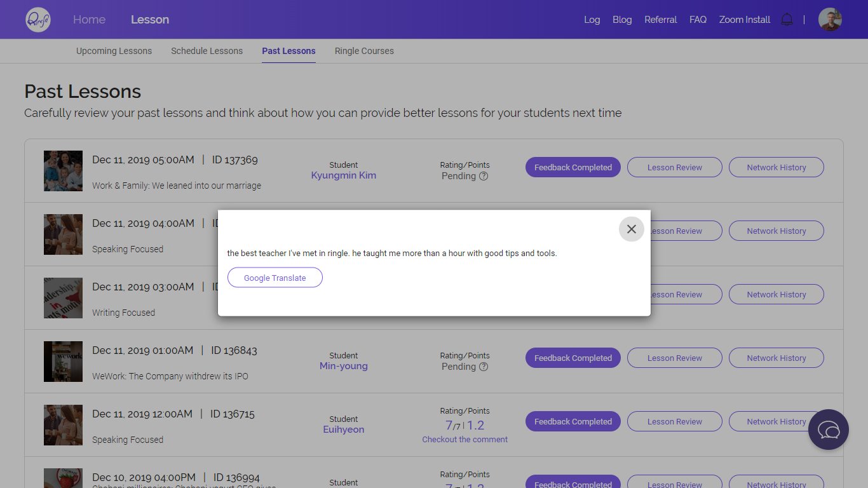The width and height of the screenshot is (868, 488).
Task: Click the WeWork lesson thumbnail
Action: coord(63,362)
